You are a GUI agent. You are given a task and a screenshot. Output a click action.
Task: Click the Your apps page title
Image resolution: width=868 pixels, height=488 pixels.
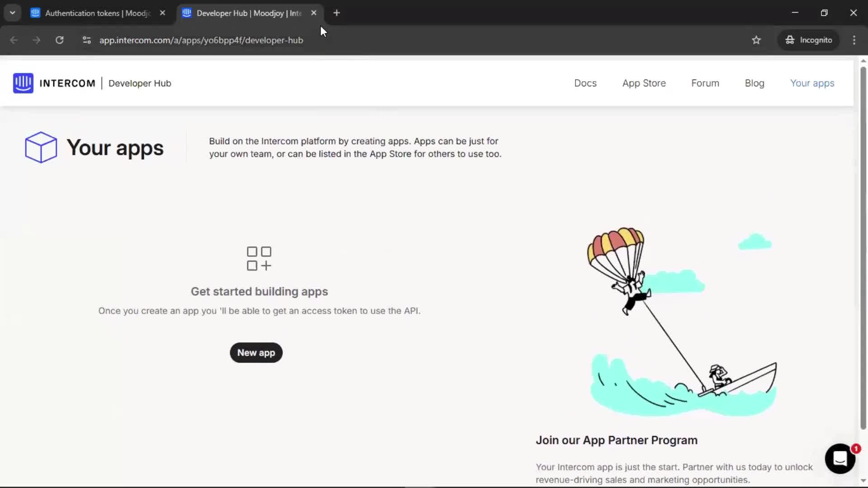(x=115, y=148)
